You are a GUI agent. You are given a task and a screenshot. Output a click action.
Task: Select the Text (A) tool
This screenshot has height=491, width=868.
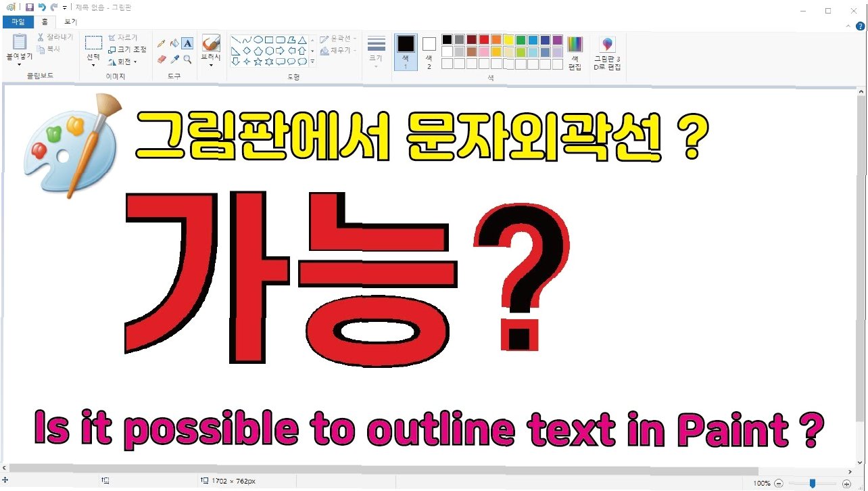187,43
